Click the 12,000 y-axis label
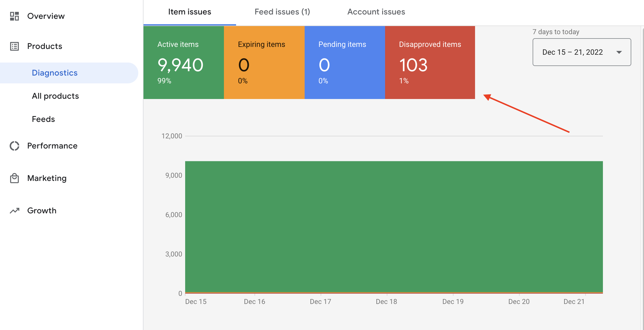This screenshot has height=330, width=644. tap(172, 136)
